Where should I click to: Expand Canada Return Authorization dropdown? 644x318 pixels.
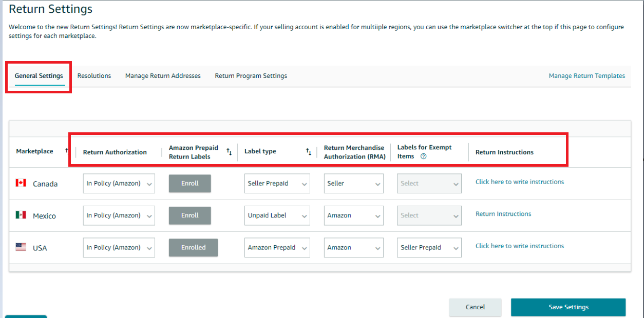pyautogui.click(x=119, y=184)
